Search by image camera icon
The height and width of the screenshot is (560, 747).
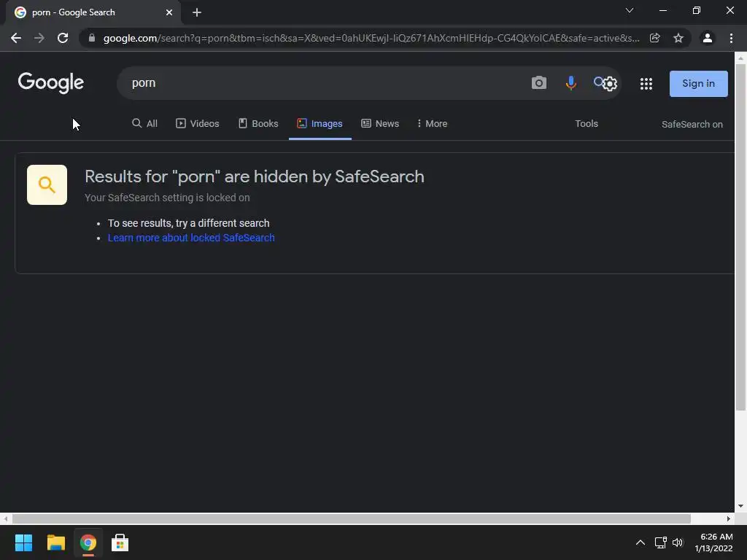(539, 83)
